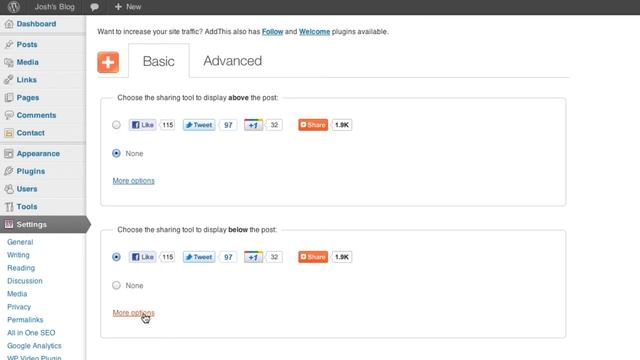The image size is (640, 360).
Task: Open the Welcome plugin link
Action: [x=314, y=31]
